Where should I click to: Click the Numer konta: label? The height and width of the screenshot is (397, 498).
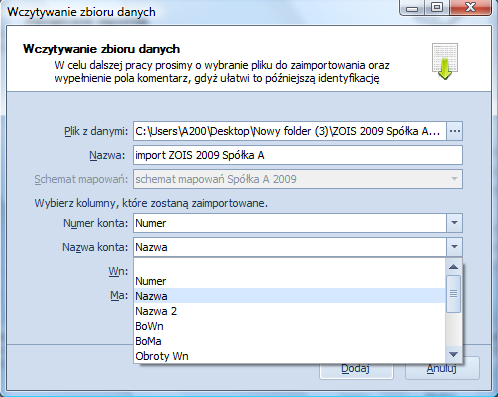pos(95,223)
